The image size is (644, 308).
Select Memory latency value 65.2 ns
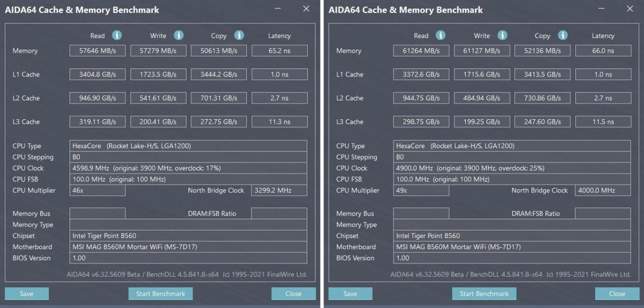coord(280,50)
